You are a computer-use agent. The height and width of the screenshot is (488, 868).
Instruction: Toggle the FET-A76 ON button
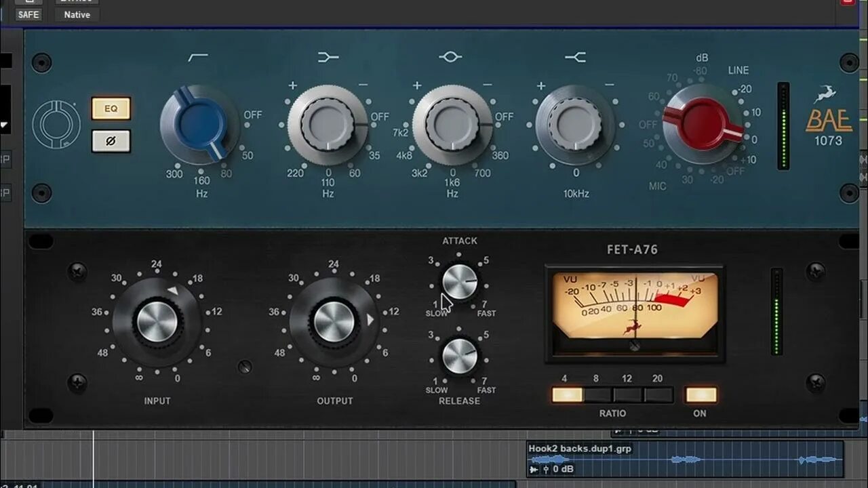click(701, 395)
